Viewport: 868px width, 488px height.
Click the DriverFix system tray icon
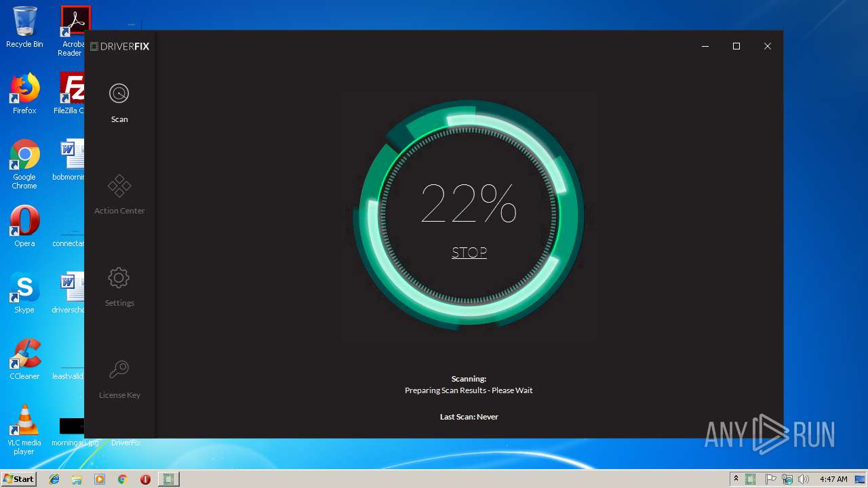click(751, 479)
